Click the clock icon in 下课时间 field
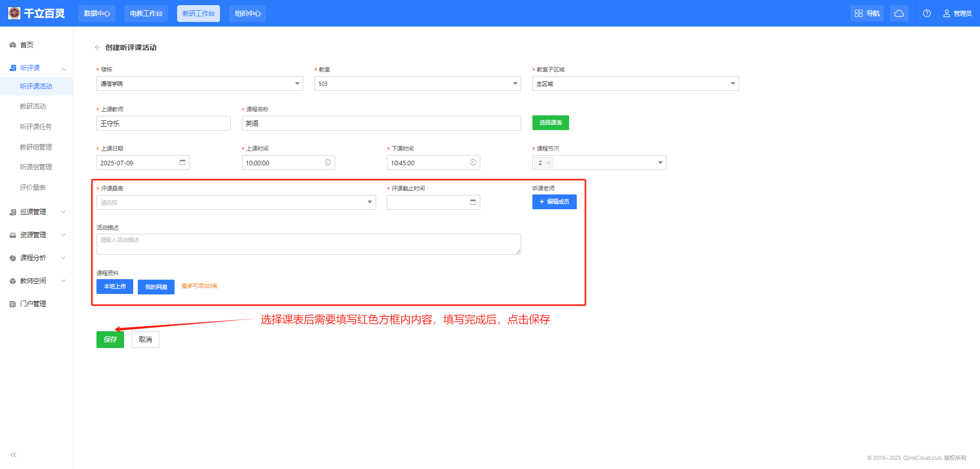 click(473, 162)
